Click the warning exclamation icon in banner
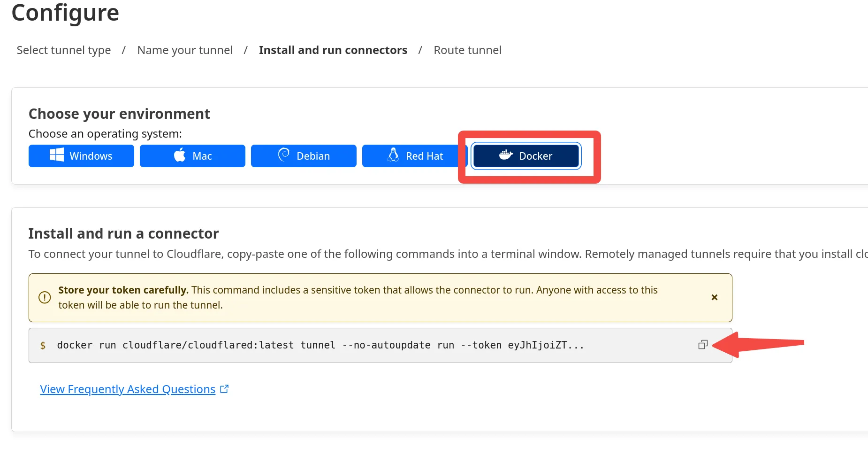This screenshot has width=868, height=449. [45, 297]
